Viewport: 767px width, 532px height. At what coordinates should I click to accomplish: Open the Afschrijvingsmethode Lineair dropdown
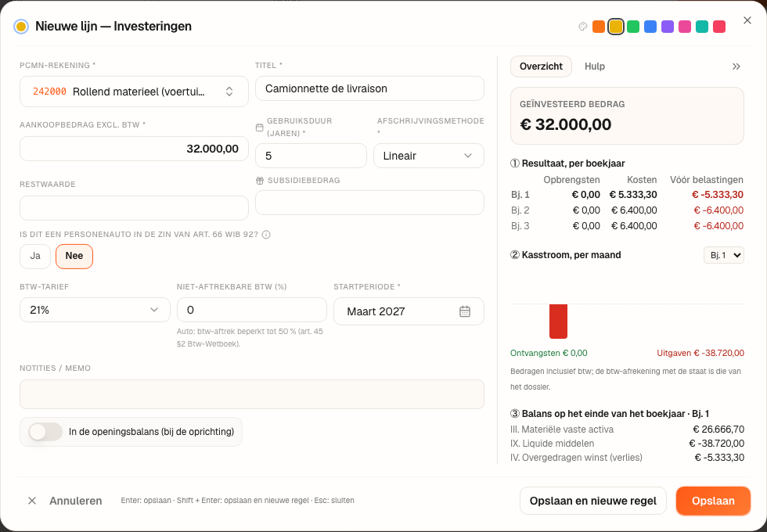click(429, 156)
